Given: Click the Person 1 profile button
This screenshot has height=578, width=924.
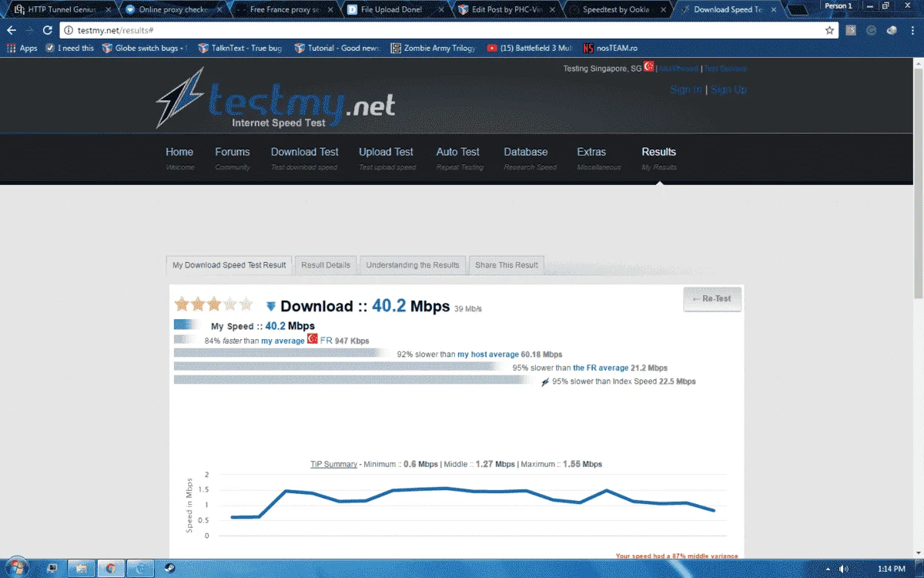Looking at the screenshot, I should pyautogui.click(x=837, y=5).
